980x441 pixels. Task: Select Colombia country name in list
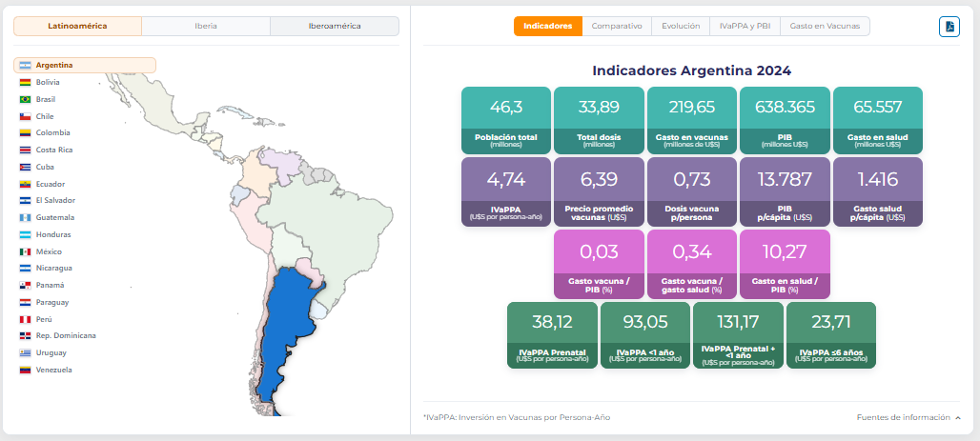tap(53, 133)
